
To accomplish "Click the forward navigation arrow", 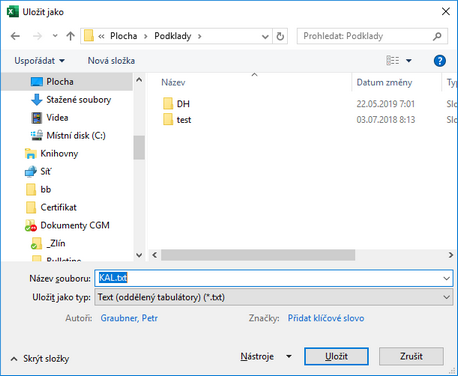I will point(37,36).
